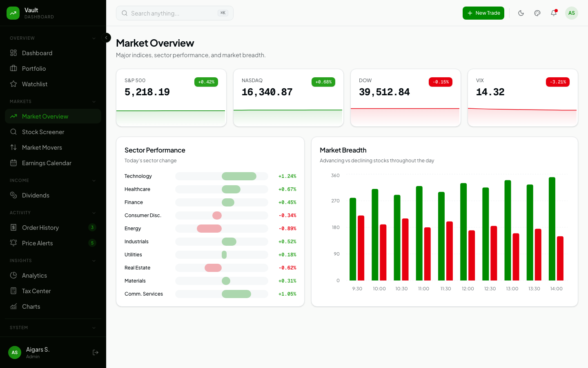This screenshot has height=368, width=588.
Task: Select the Market Movers arrows icon
Action: pyautogui.click(x=13, y=147)
